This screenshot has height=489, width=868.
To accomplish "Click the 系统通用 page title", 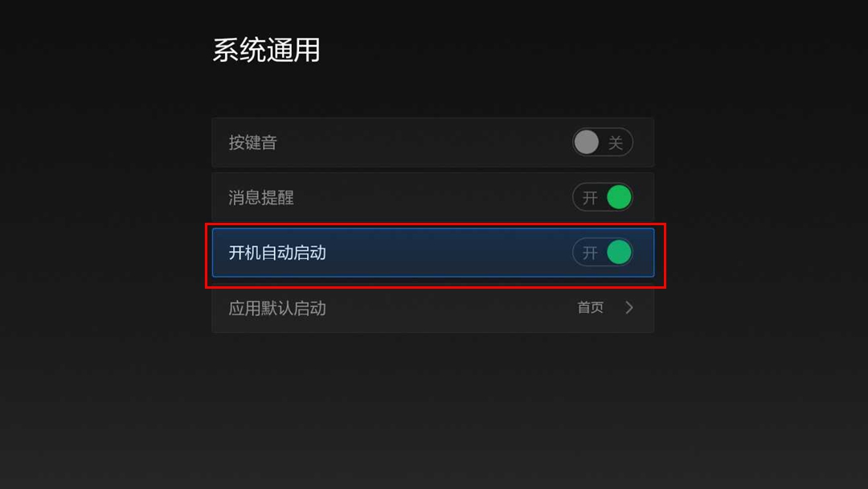I will click(266, 51).
